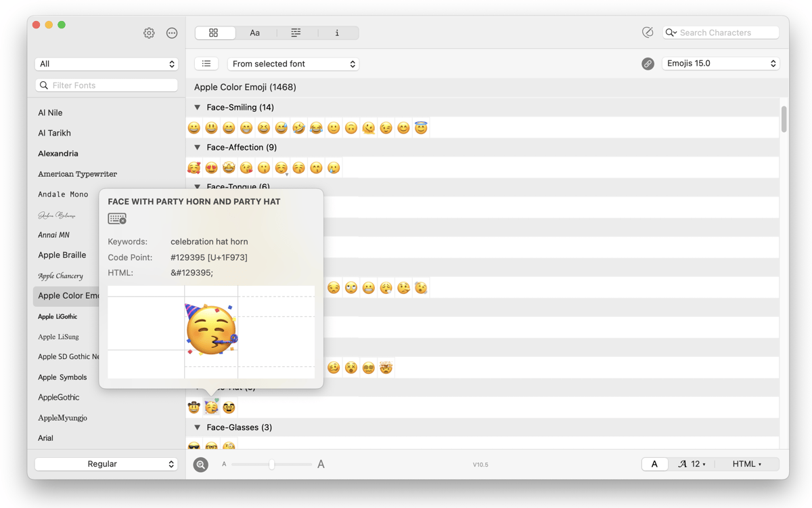Click the link icon beside Emojis 15.0
The image size is (812, 508).
point(648,64)
